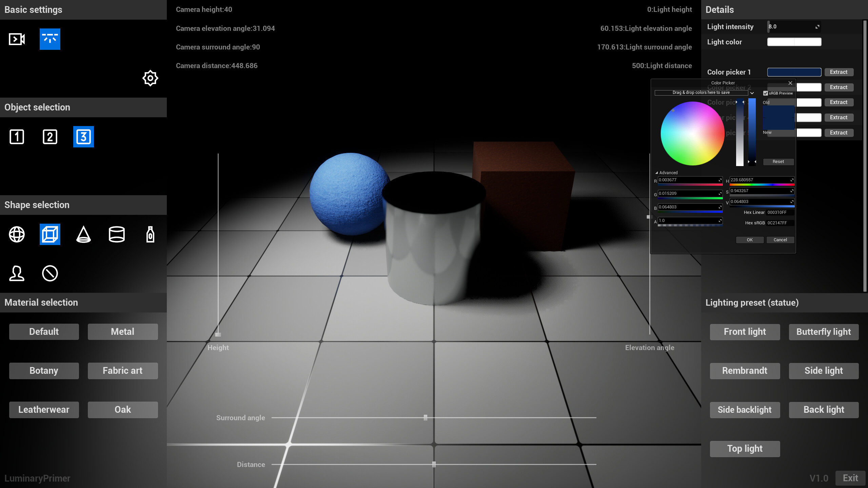Select object number 1

tap(17, 137)
